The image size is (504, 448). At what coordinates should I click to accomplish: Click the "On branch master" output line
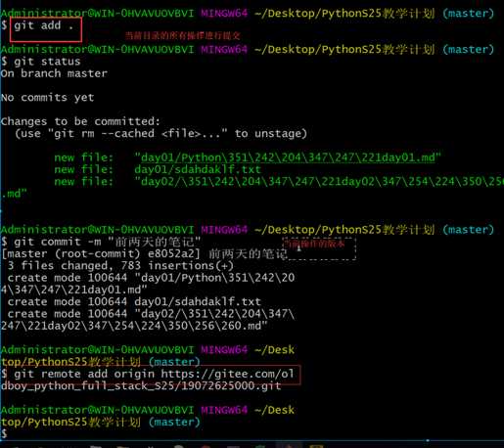pyautogui.click(x=54, y=73)
